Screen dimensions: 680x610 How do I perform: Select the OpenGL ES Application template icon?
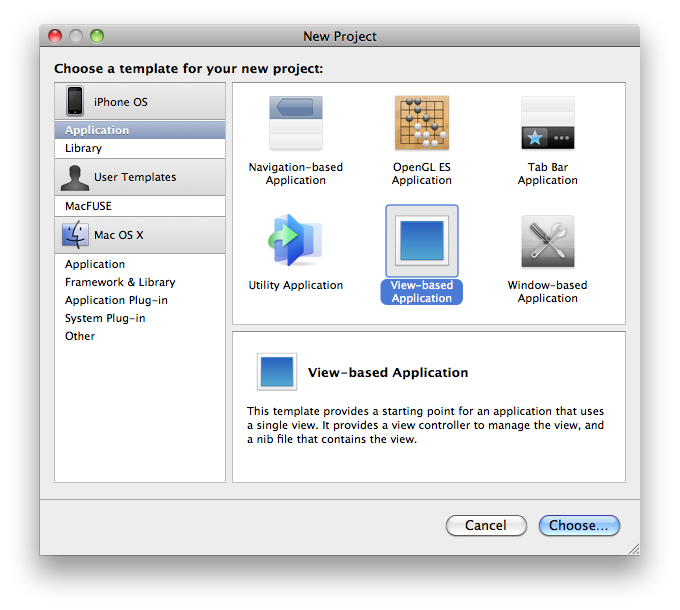(422, 123)
